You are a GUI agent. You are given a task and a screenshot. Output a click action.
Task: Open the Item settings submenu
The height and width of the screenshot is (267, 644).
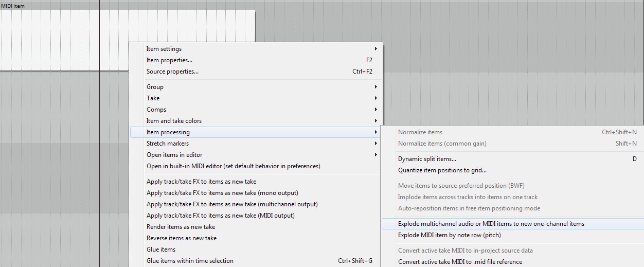point(256,49)
